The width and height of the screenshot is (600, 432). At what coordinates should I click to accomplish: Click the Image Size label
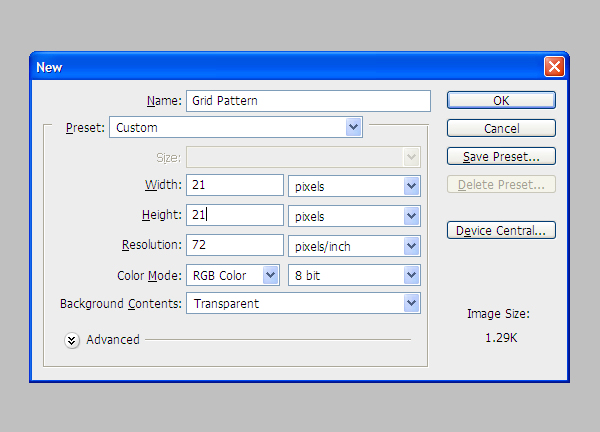(498, 314)
